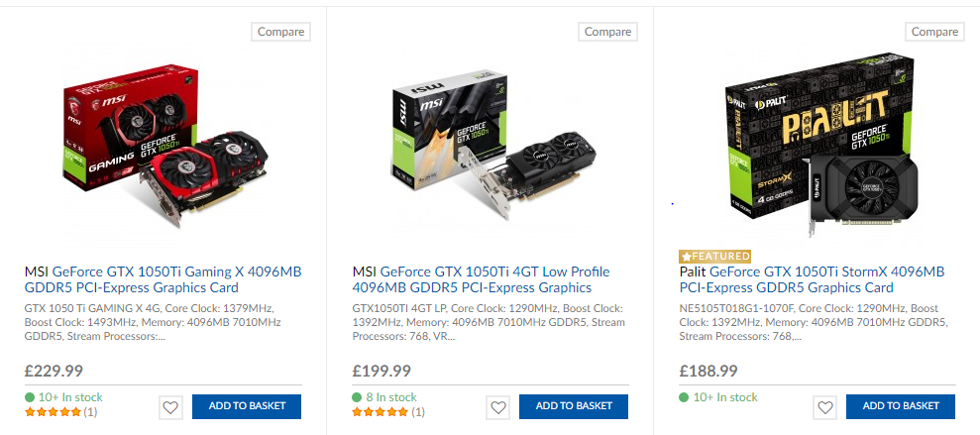Add MSI Low Profile £199.99 to basket

click(x=575, y=406)
